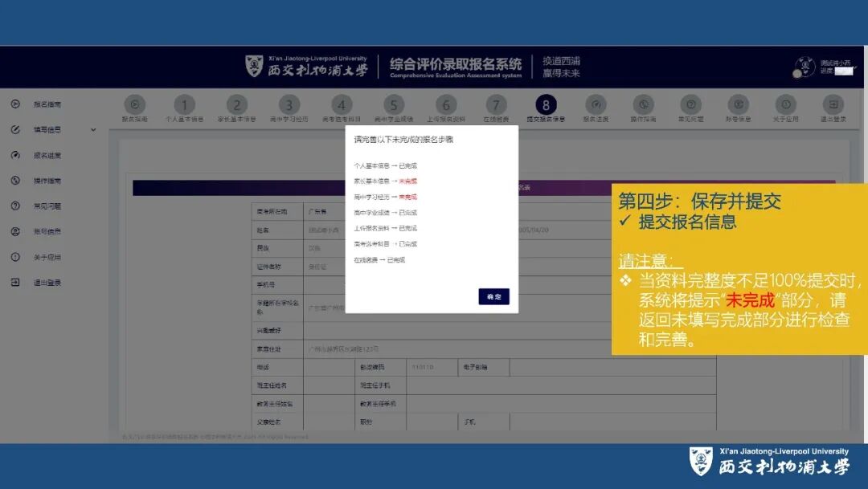Open the 报名指南 step at top stepper start
868x489 pixels.
point(133,105)
